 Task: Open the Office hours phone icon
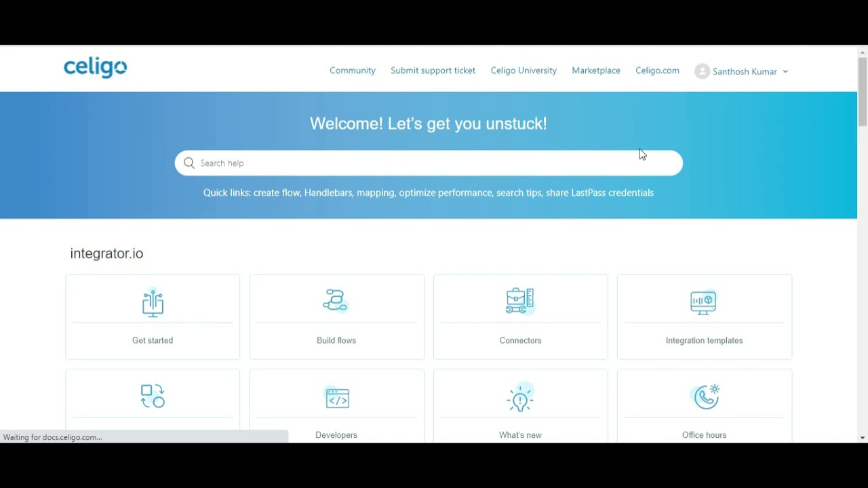coord(705,396)
